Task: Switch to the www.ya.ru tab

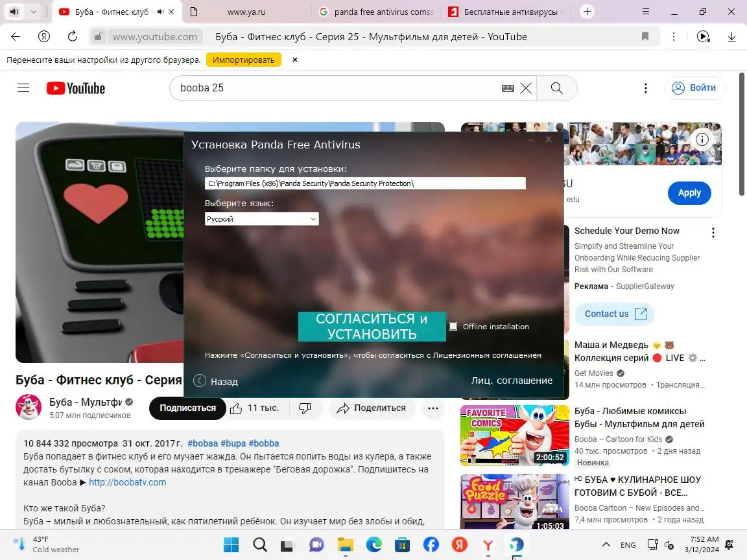Action: pyautogui.click(x=246, y=12)
